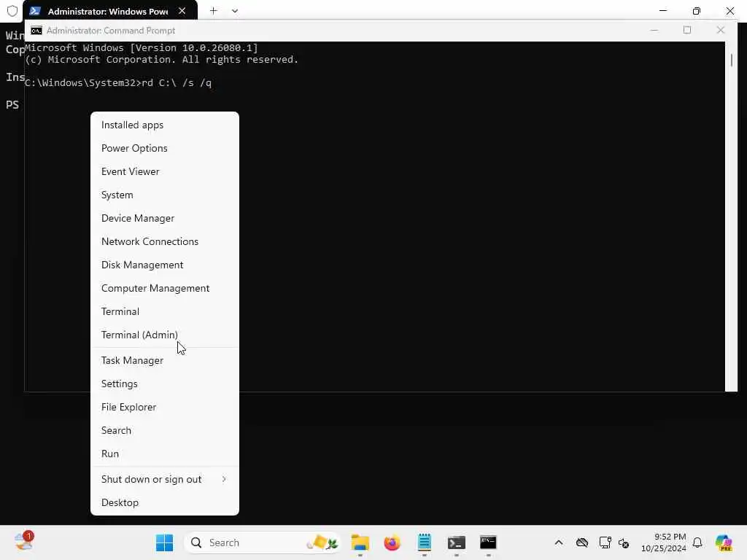Select the Administrator: Windows PowerShell tab
747x560 pixels.
tap(110, 11)
